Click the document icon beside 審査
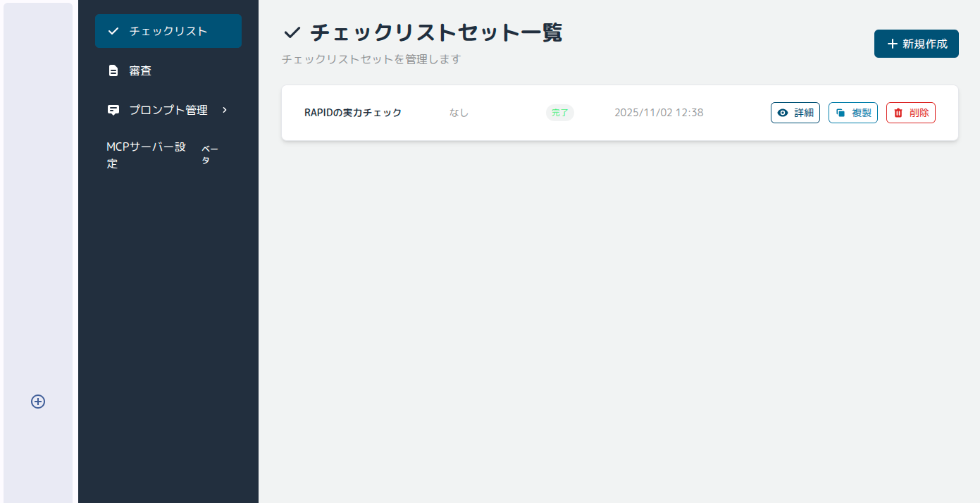The width and height of the screenshot is (980, 503). (x=113, y=70)
